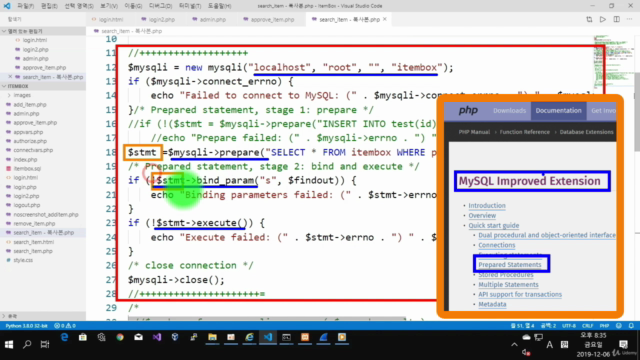Image resolution: width=640 pixels, height=360 pixels.
Task: Change language mode PHP in status bar
Action: point(604,326)
